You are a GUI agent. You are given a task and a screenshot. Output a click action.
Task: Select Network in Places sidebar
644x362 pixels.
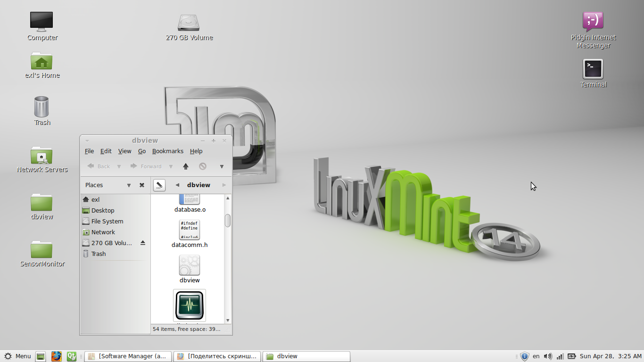click(115, 232)
